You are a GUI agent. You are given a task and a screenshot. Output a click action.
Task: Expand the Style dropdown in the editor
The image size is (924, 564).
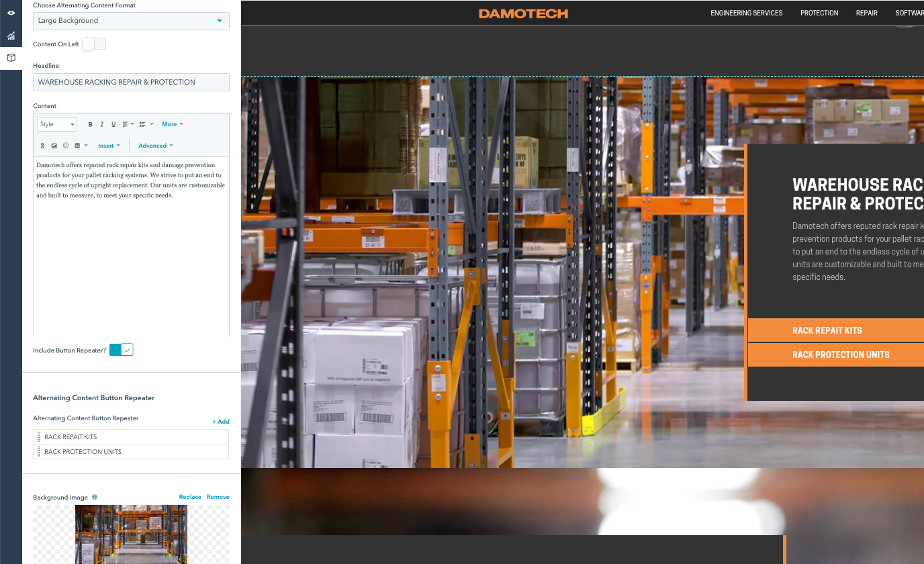[57, 124]
